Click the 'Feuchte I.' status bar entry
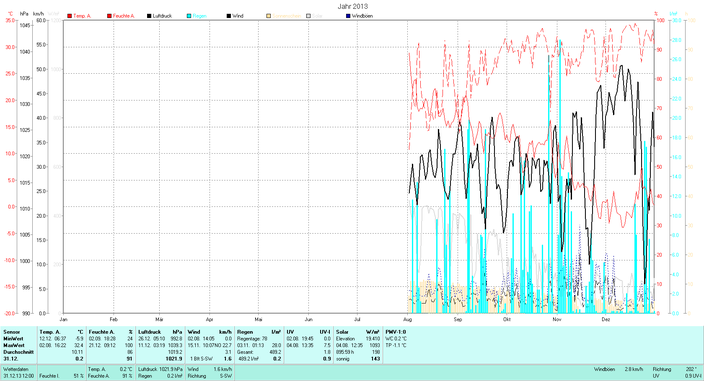Screen dimensions: 704x381 pyautogui.click(x=49, y=376)
